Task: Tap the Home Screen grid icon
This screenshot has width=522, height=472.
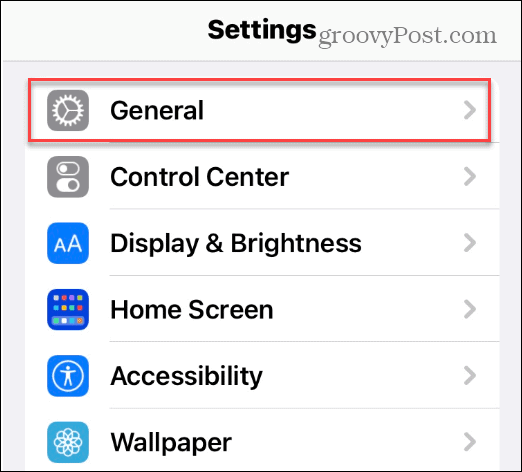Action: coord(68,309)
